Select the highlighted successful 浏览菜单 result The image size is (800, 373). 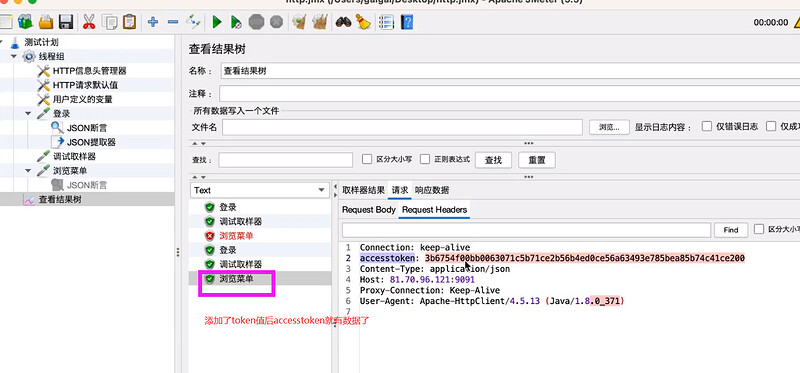236,279
